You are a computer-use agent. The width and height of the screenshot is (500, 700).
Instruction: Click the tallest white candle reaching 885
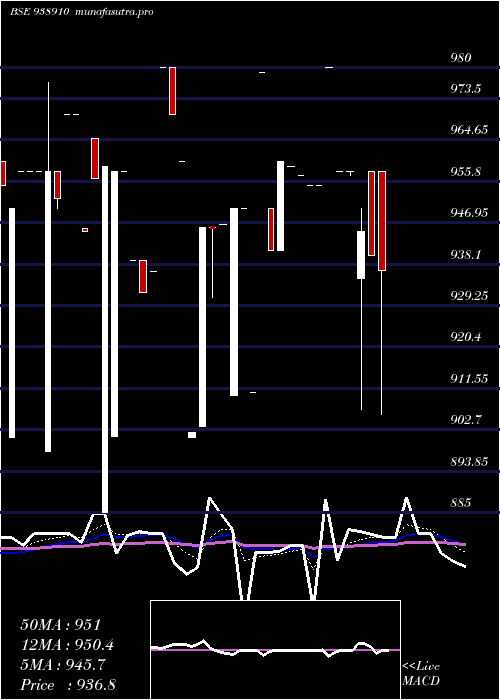[105, 339]
